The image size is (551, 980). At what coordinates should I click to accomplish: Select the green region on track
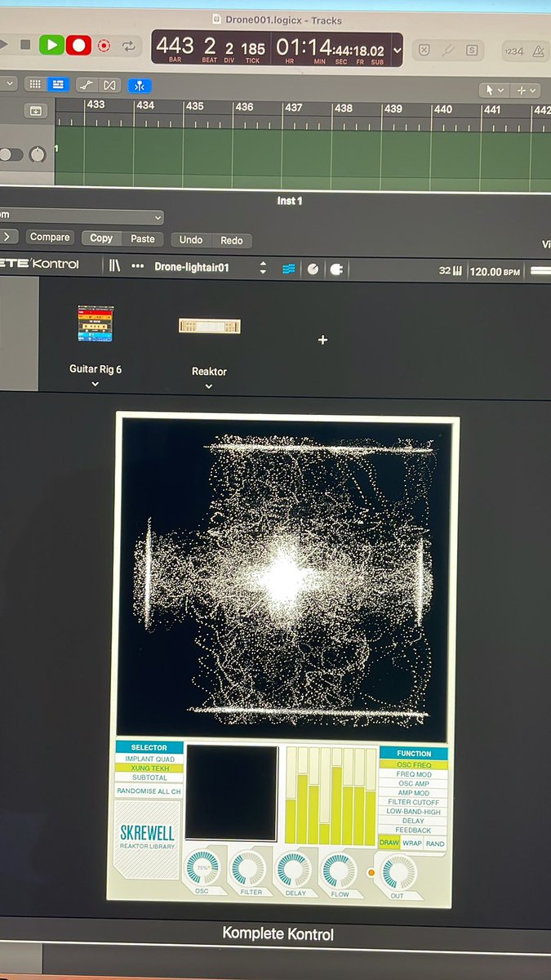click(x=303, y=157)
